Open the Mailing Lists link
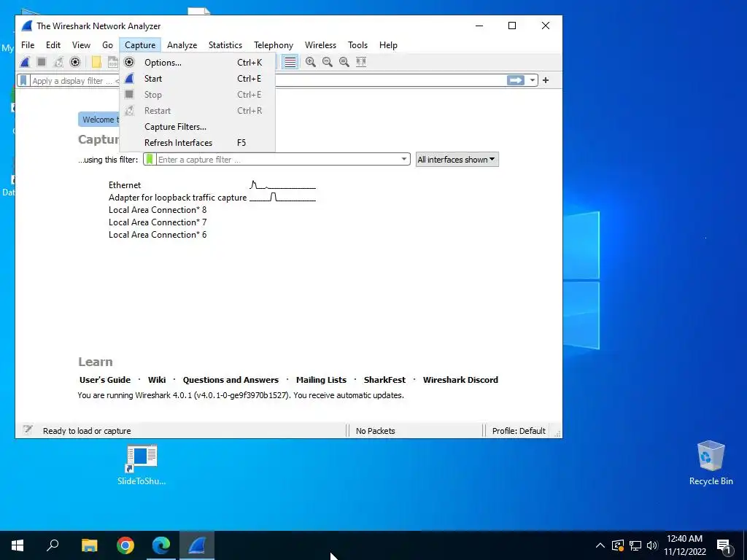 [321, 379]
